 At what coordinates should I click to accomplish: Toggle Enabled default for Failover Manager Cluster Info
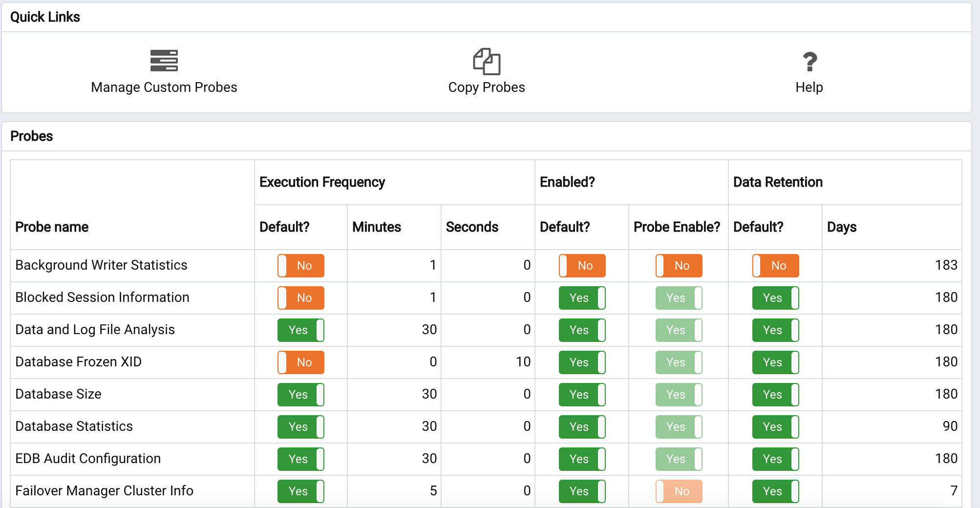582,491
